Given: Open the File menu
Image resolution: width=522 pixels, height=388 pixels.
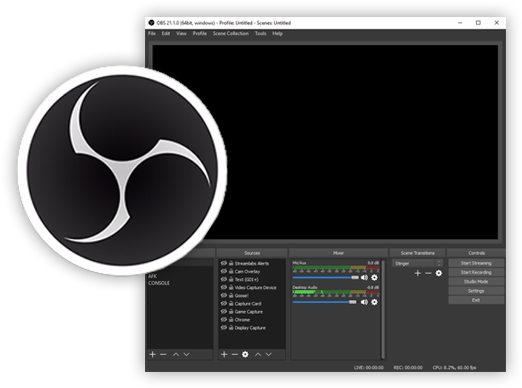Looking at the screenshot, I should coord(152,33).
